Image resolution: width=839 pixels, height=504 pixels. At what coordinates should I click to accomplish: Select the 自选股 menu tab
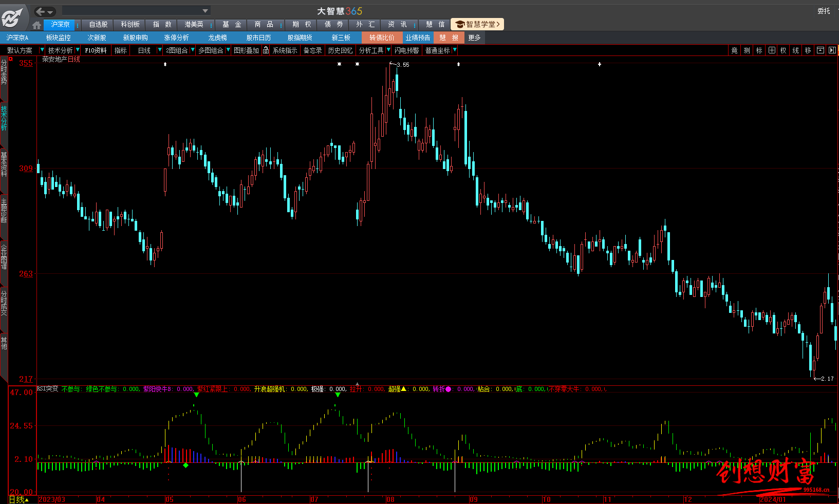(98, 25)
